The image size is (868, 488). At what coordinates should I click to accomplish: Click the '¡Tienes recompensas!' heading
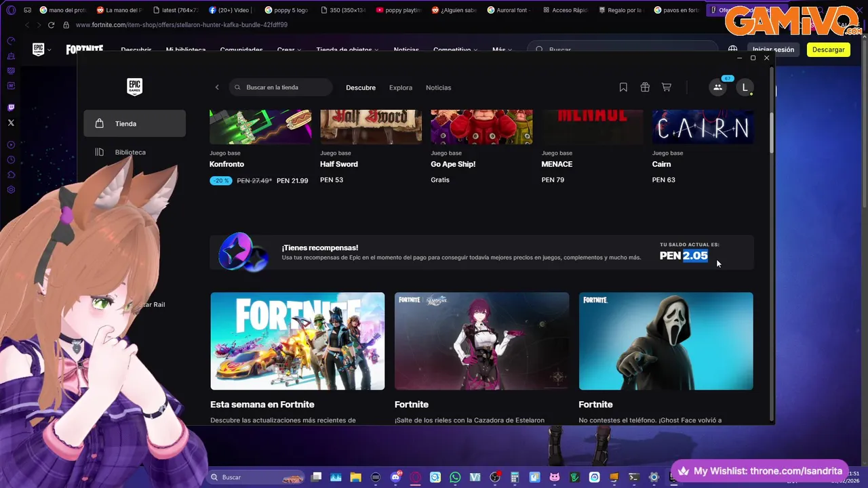(x=320, y=248)
